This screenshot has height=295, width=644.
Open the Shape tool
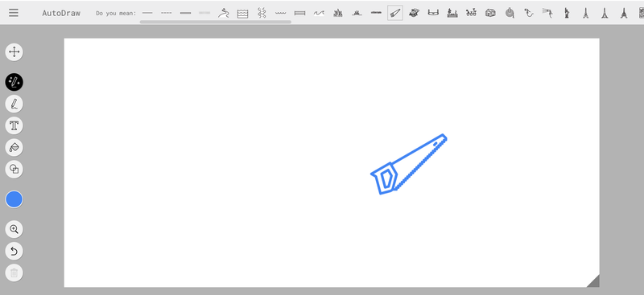pos(14,169)
